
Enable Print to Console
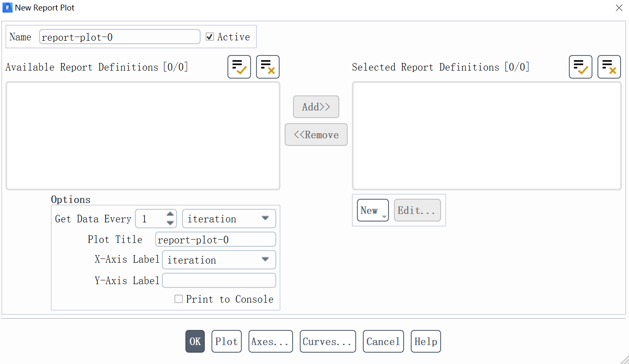tap(179, 299)
